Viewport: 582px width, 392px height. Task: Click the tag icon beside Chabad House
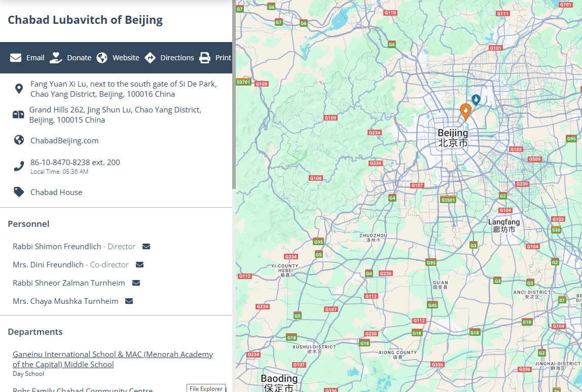(19, 192)
